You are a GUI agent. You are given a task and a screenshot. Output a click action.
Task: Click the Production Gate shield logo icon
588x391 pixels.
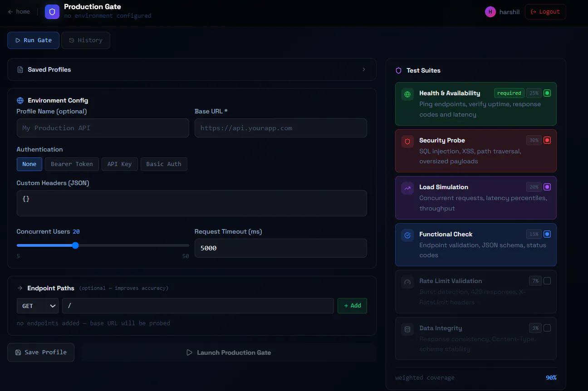[52, 12]
